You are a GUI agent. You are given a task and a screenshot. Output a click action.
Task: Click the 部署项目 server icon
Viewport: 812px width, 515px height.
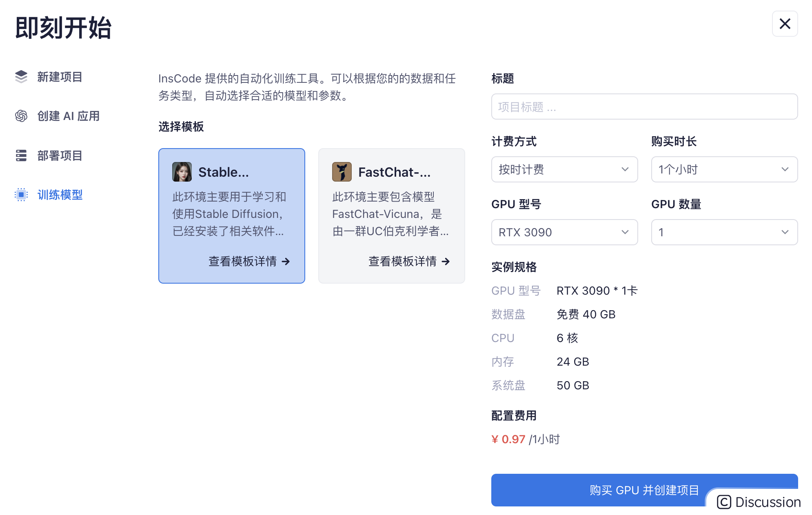(x=21, y=155)
